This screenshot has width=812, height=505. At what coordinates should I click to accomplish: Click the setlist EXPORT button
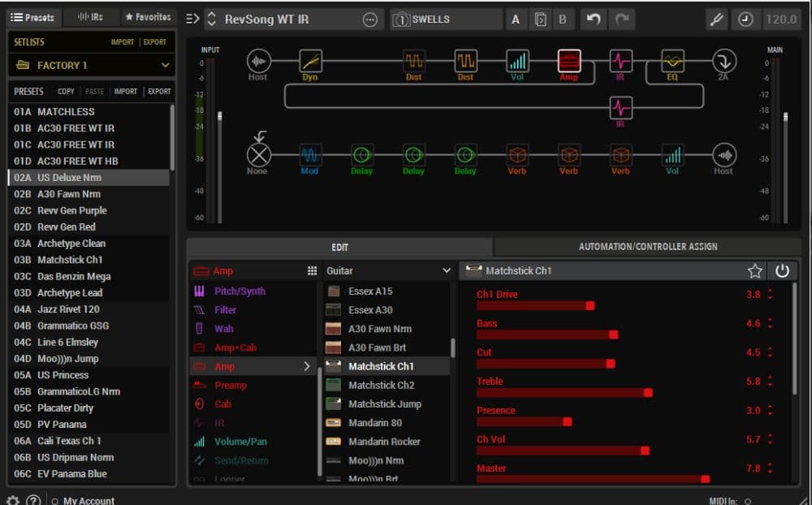click(154, 42)
